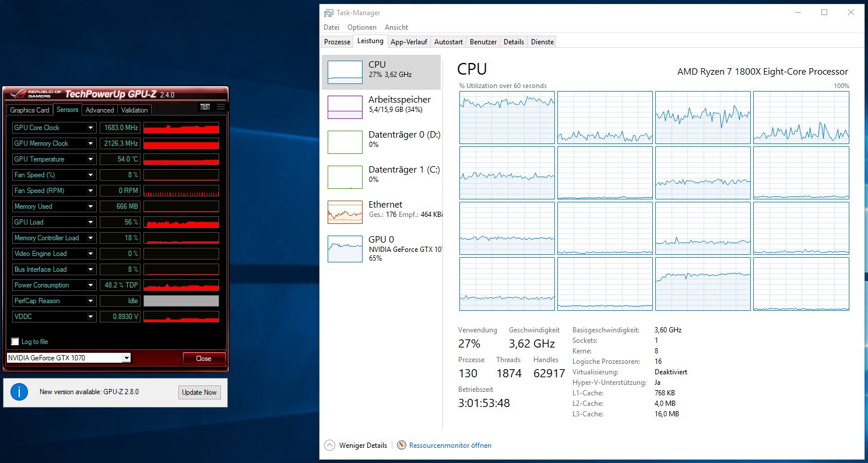868x463 pixels.
Task: Click the Power Consumption value 48.2 % TDP
Action: tap(120, 285)
